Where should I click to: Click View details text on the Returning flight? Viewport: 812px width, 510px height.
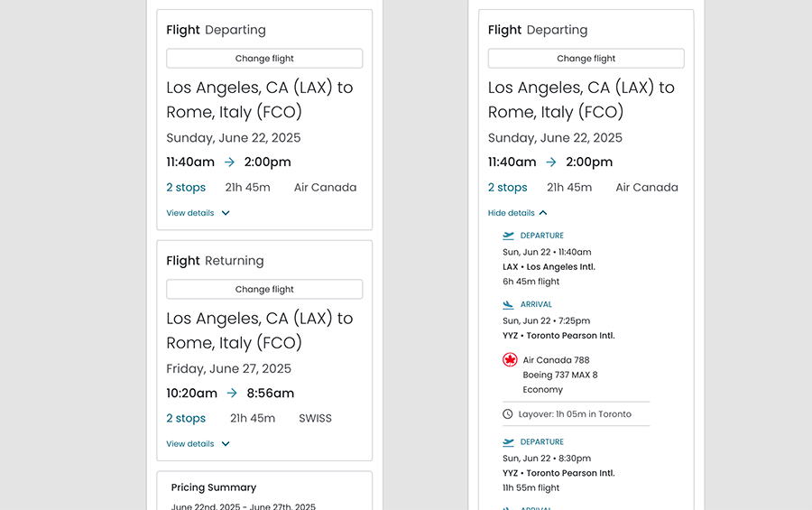pos(190,444)
